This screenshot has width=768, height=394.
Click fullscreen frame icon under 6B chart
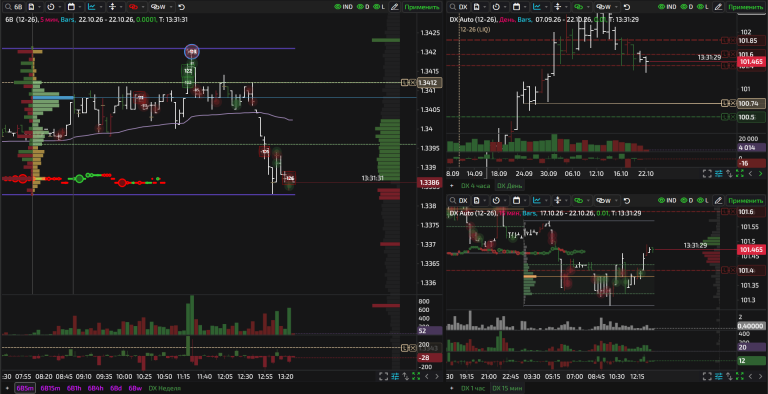click(x=384, y=376)
